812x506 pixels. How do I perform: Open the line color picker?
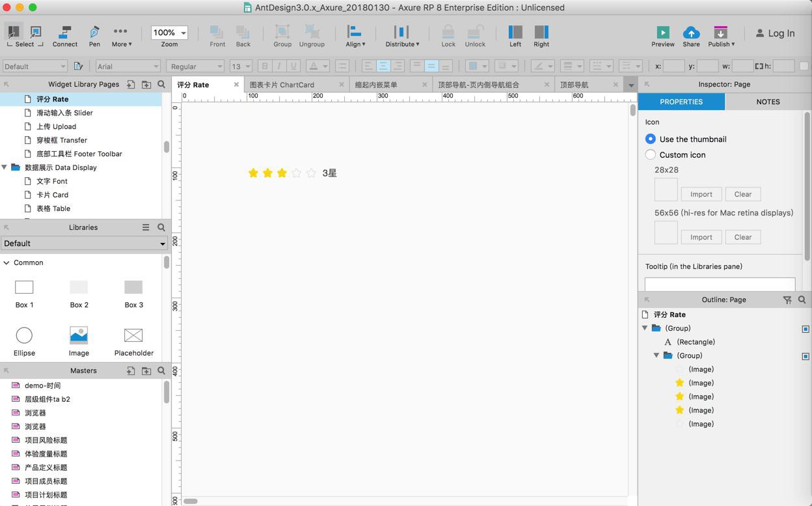click(x=542, y=66)
